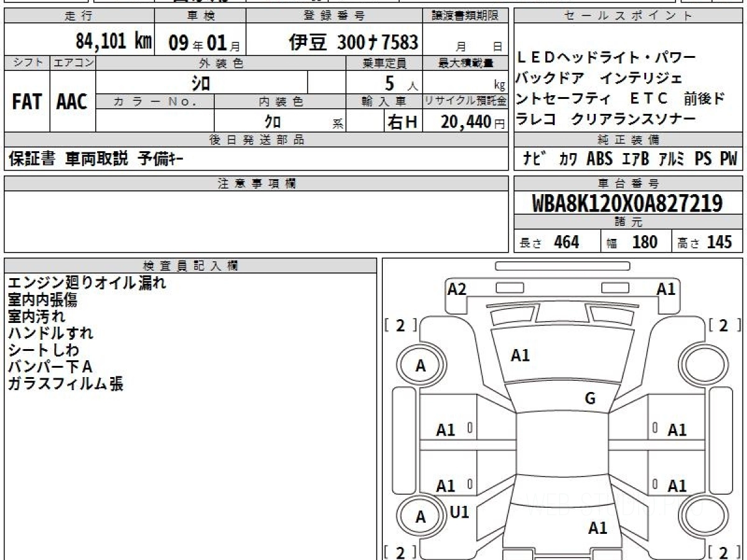Image resolution: width=747 pixels, height=560 pixels.
Task: Select the FAT shift type cell
Action: click(27, 102)
